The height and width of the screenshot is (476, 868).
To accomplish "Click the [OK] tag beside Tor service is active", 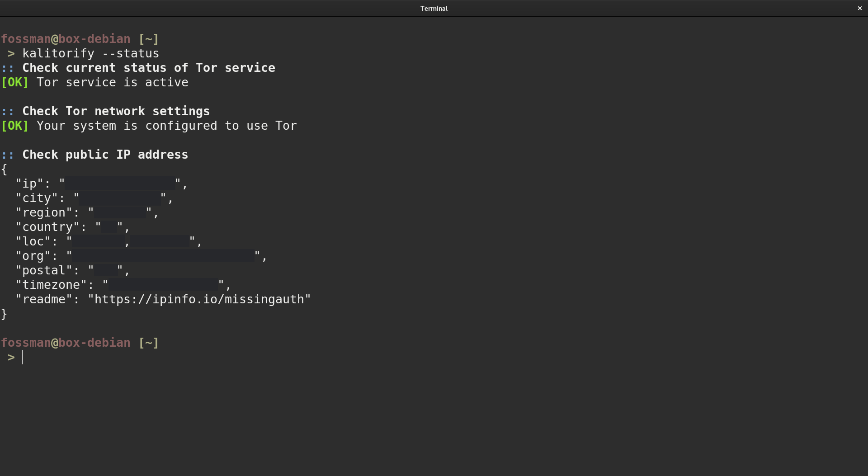I will coord(15,82).
